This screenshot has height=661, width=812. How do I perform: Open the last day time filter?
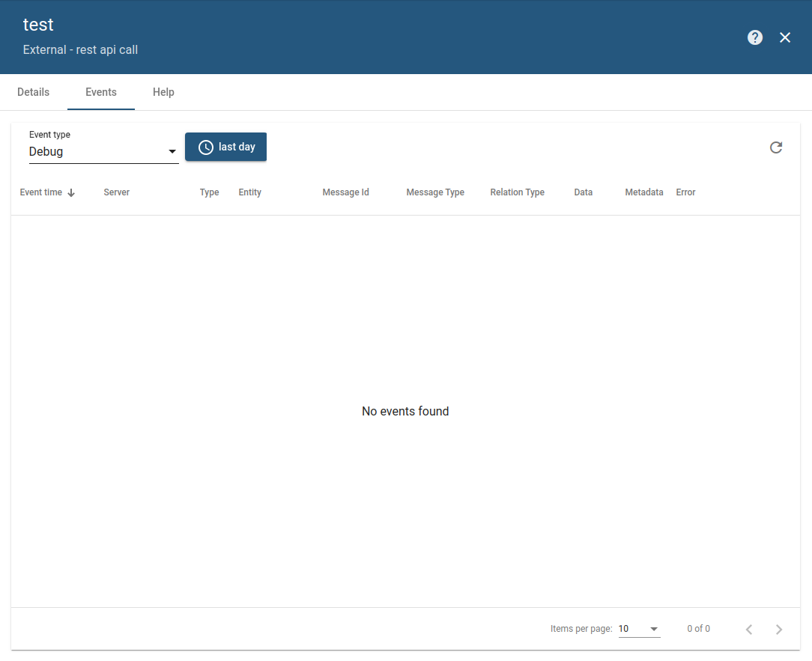(x=225, y=147)
